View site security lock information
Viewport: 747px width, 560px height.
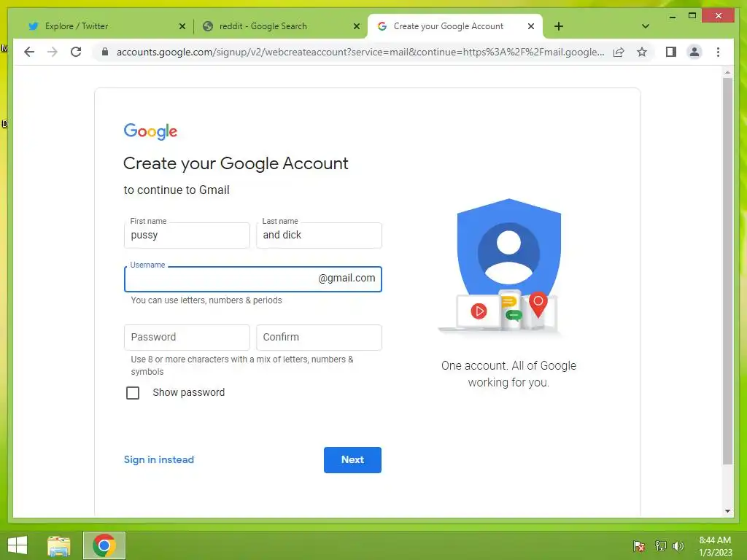click(x=105, y=52)
